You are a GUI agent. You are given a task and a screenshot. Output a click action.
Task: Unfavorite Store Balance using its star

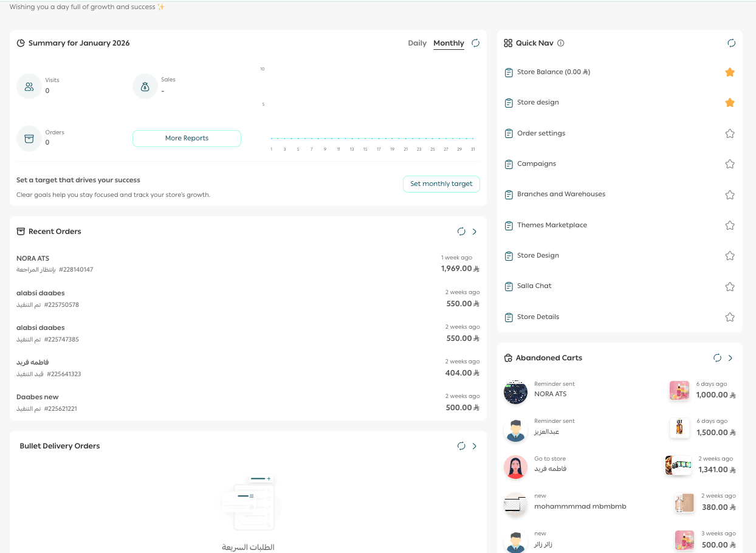[x=730, y=72]
